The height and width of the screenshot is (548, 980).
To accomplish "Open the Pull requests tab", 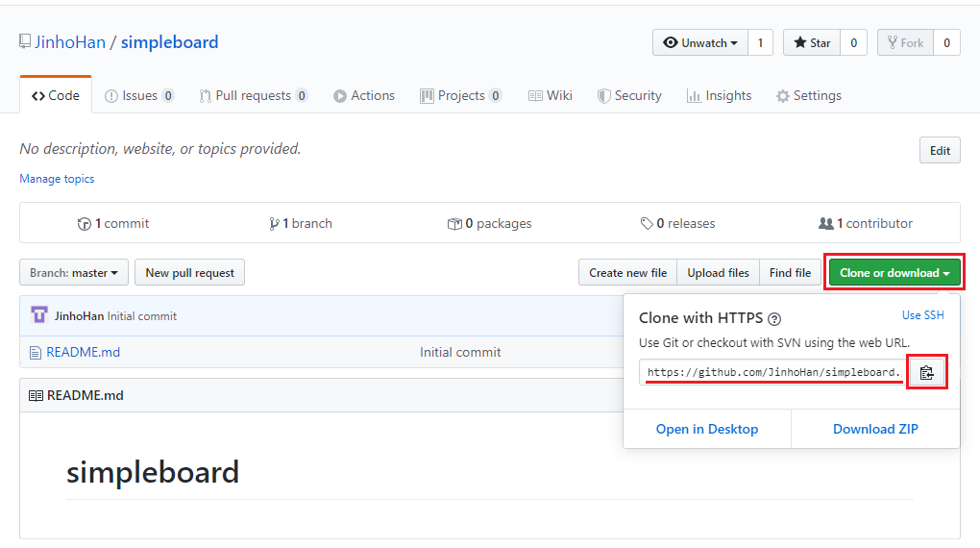I will click(x=253, y=96).
